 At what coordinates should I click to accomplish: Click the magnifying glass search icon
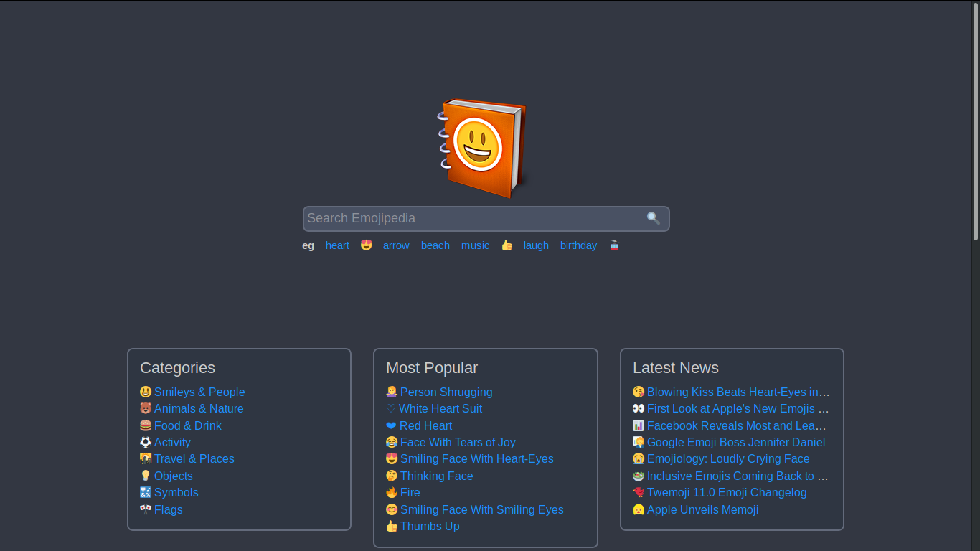click(653, 218)
